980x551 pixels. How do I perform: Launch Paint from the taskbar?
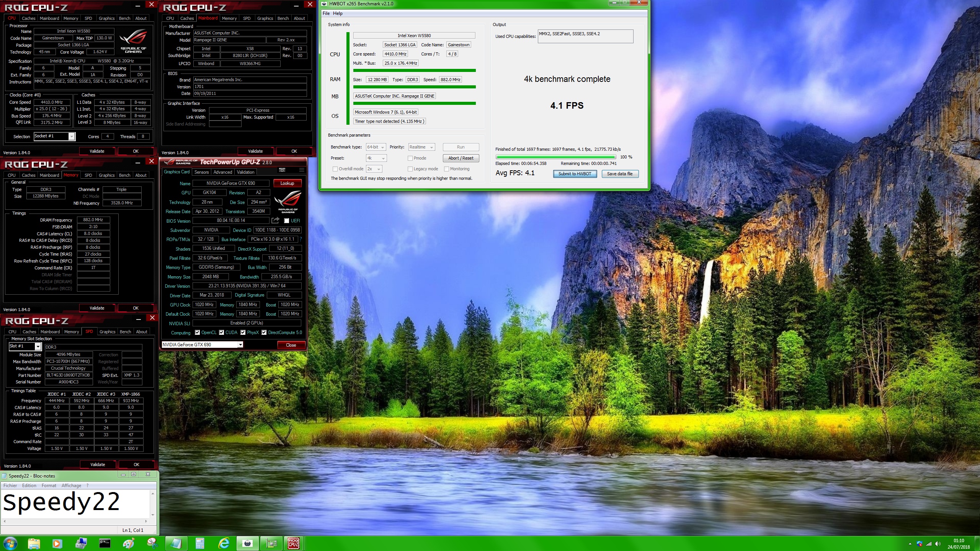click(x=129, y=543)
